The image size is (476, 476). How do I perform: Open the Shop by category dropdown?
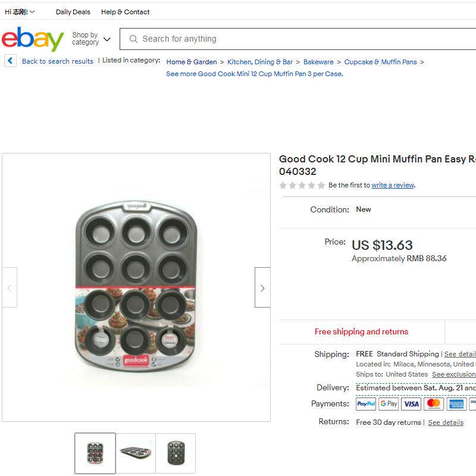(91, 39)
